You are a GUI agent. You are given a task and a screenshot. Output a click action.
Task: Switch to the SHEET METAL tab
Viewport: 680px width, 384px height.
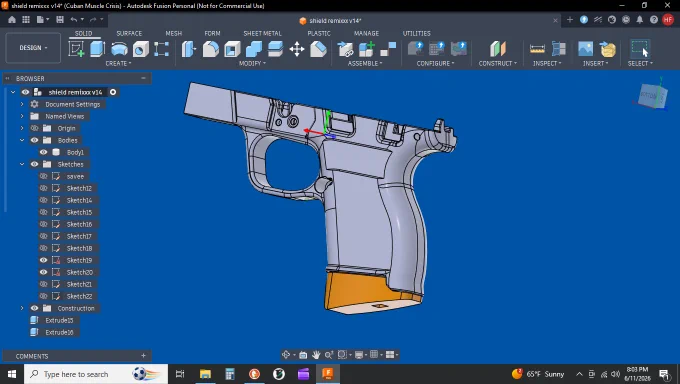click(x=262, y=33)
